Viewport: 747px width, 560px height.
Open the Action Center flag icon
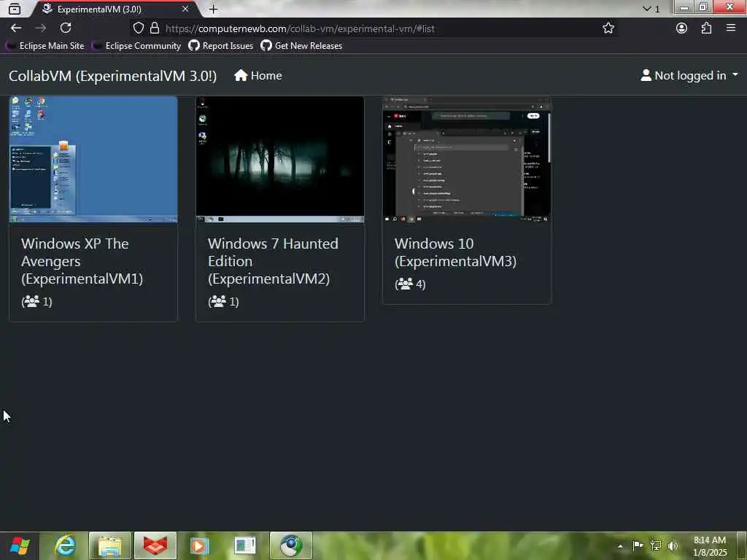[x=638, y=545]
